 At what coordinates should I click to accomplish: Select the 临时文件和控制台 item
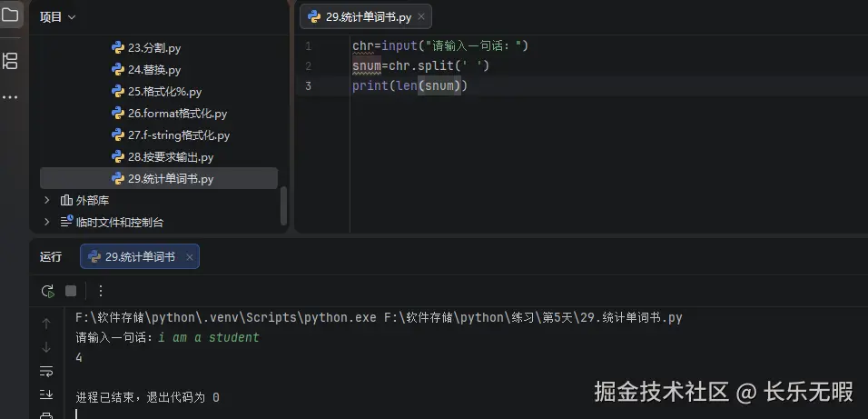(112, 223)
